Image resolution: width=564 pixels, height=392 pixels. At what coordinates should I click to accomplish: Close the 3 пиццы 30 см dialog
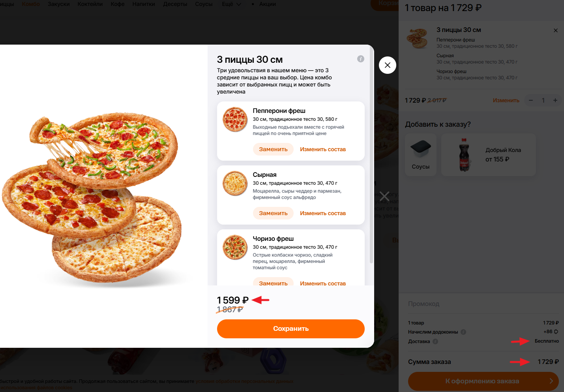tap(387, 65)
